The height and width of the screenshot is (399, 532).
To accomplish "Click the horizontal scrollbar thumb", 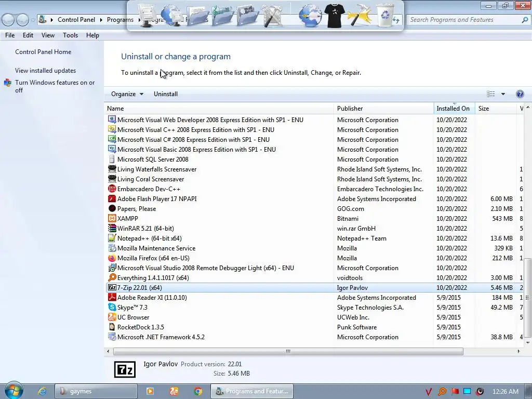I will (x=288, y=351).
